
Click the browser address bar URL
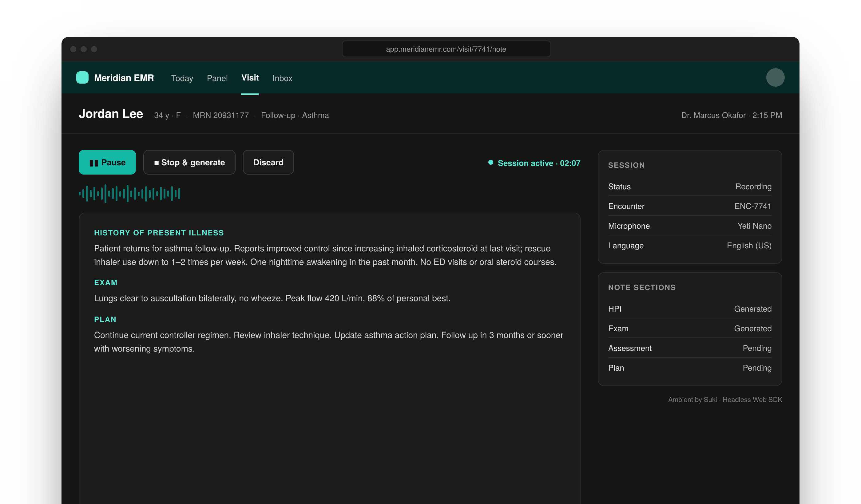coord(446,49)
